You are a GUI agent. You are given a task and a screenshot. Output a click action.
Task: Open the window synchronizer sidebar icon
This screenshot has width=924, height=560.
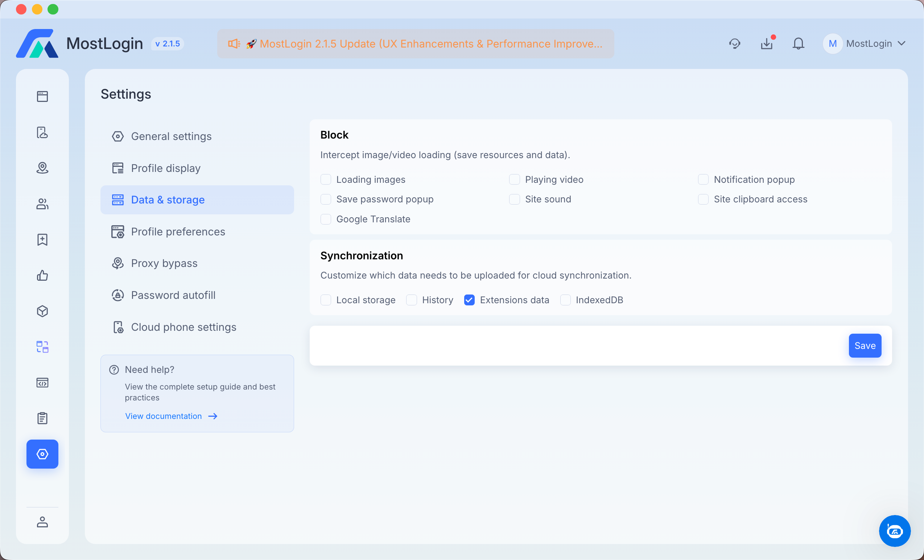pyautogui.click(x=42, y=347)
